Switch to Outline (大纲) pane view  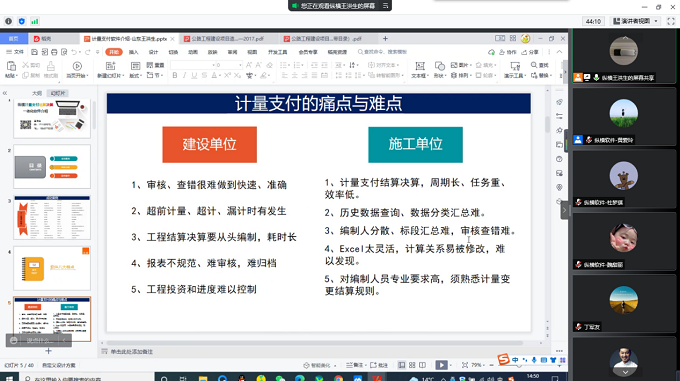pos(37,93)
